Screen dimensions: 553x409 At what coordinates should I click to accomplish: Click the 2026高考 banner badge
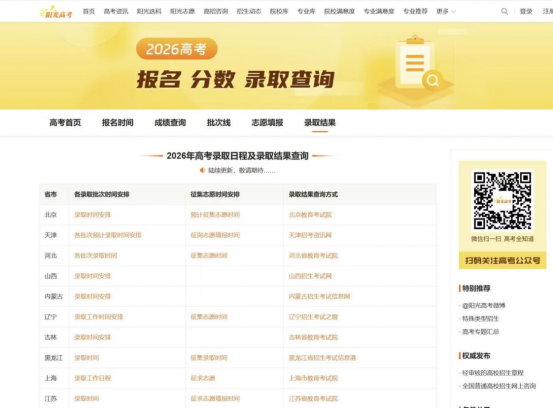[177, 49]
